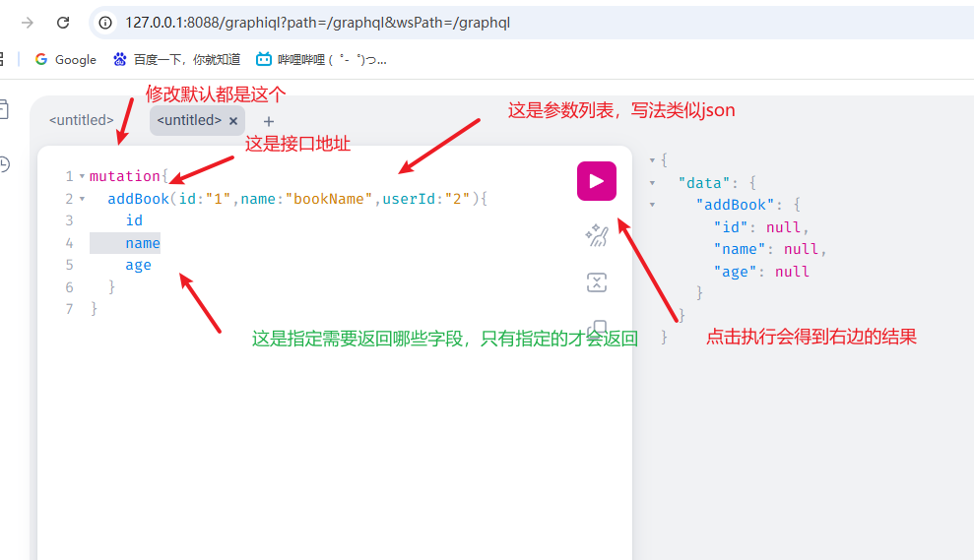Go forward with the browser arrow

28,23
